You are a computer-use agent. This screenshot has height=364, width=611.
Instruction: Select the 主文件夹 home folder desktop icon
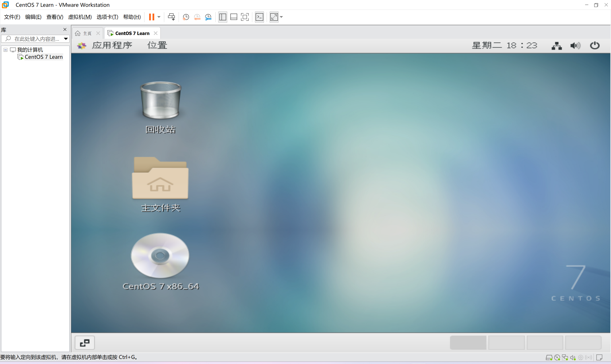161,185
